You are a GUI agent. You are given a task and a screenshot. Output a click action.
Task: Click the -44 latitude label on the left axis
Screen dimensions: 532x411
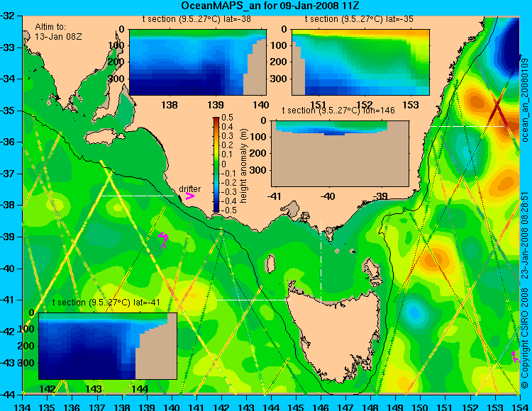pos(9,395)
